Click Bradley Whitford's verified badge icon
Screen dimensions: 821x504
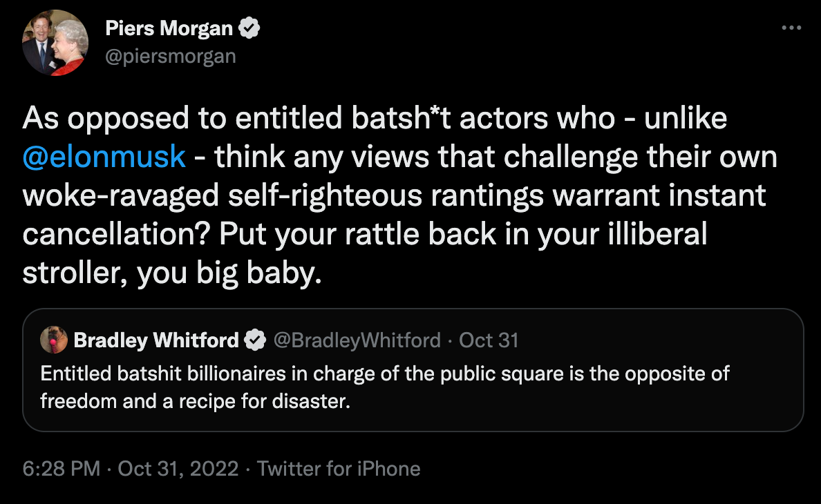pyautogui.click(x=256, y=340)
